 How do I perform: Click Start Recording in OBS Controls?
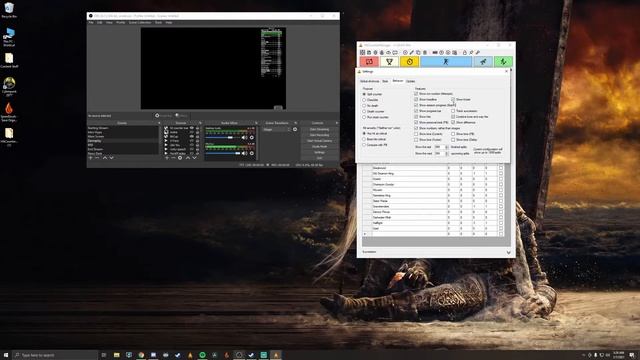click(x=319, y=135)
